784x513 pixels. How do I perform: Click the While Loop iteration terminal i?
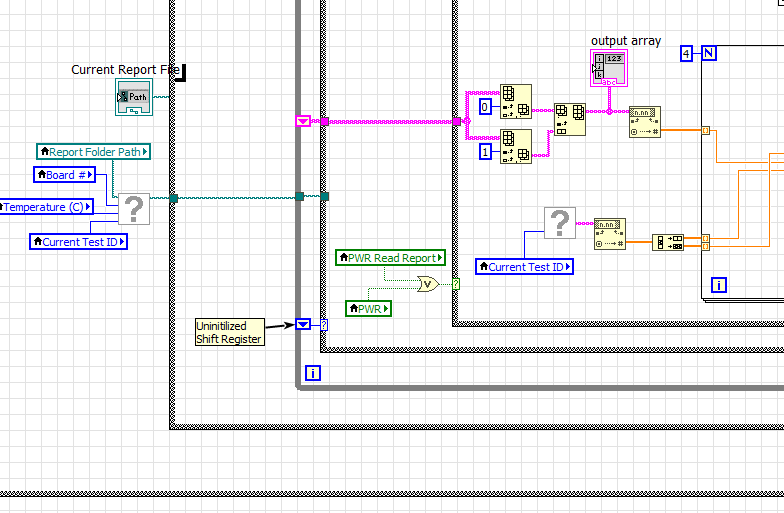point(312,373)
